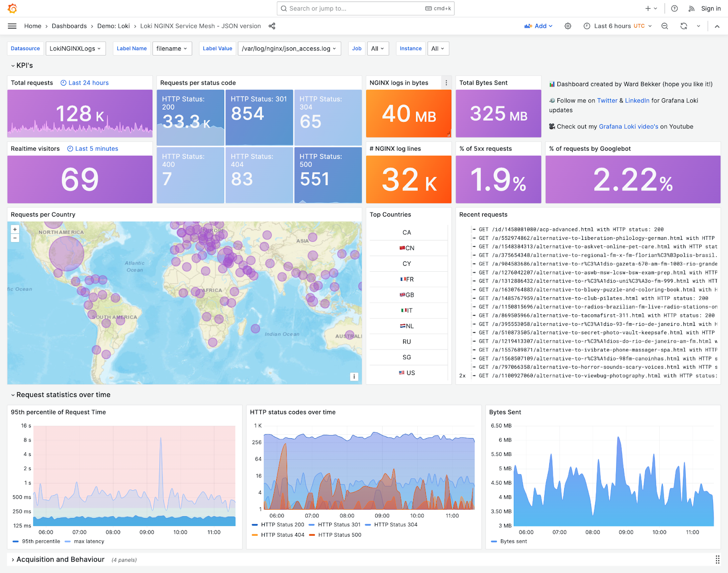This screenshot has height=573, width=728.
Task: Navigate to Dashboards breadcrumb
Action: 69,26
